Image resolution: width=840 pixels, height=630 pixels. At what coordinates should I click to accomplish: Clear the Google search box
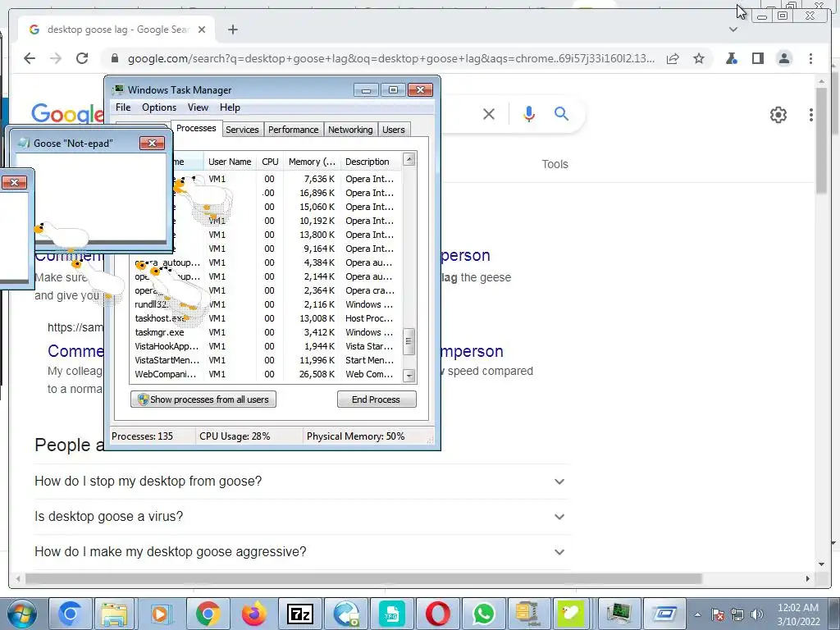(489, 114)
